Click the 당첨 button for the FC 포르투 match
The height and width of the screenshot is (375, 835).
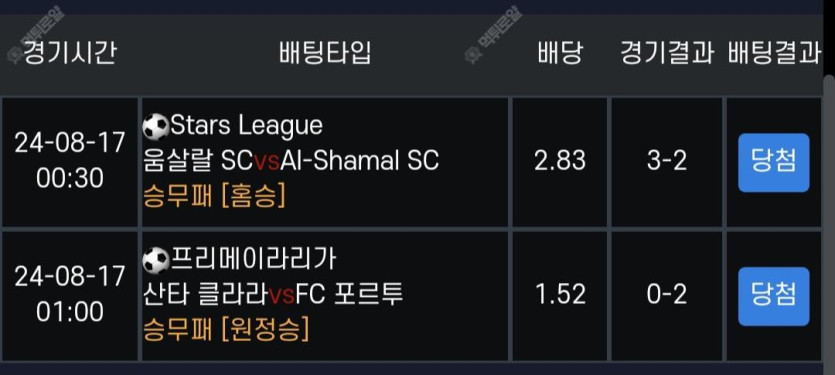[773, 296]
